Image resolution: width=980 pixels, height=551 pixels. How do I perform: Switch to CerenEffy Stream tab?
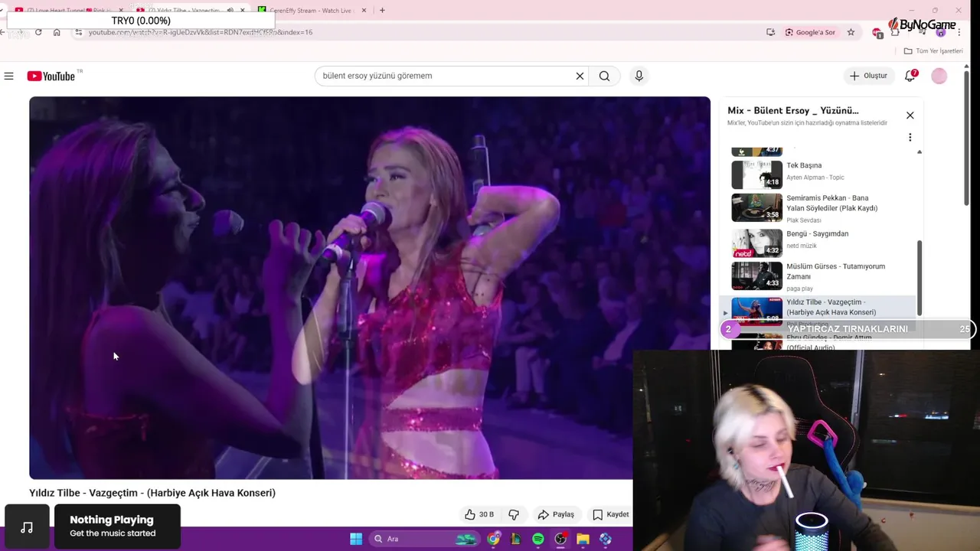310,10
